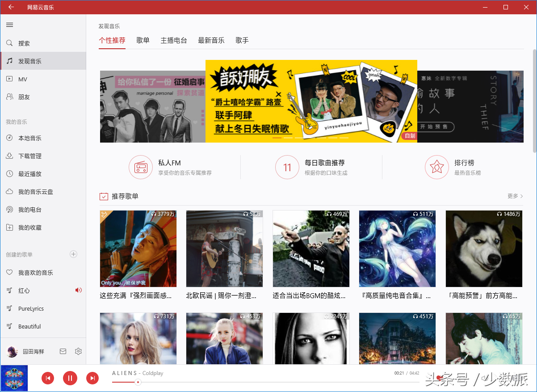Open messages envelope icon
The image size is (537, 392).
tap(63, 351)
